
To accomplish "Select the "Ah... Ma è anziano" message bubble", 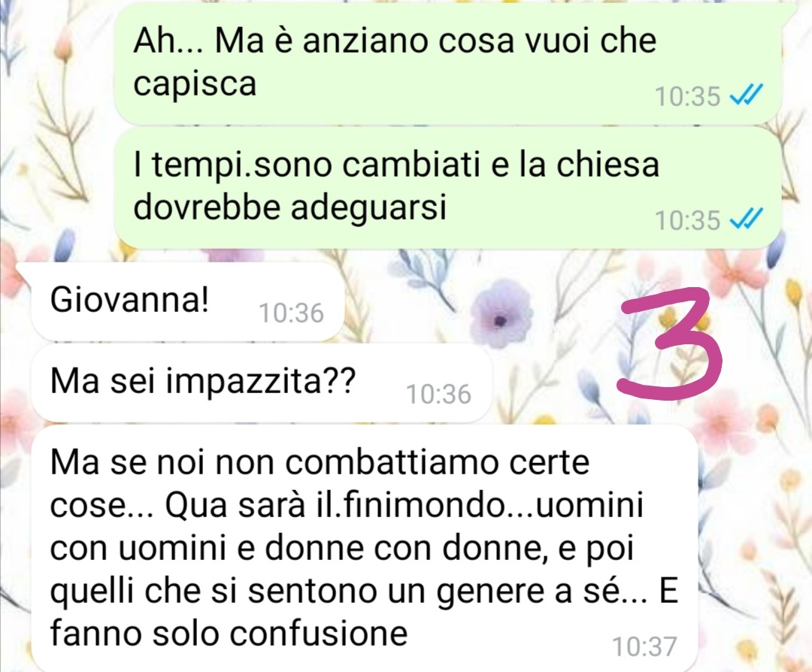I will point(447,63).
